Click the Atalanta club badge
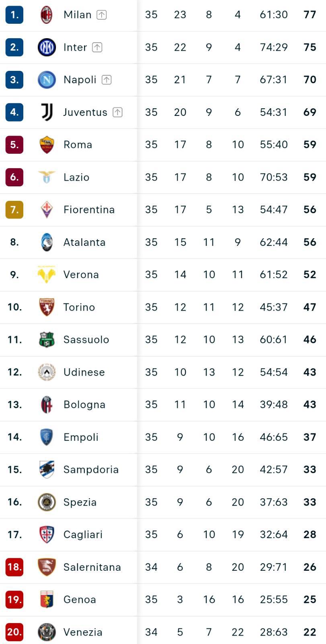This screenshot has width=326, height=644. 47,242
